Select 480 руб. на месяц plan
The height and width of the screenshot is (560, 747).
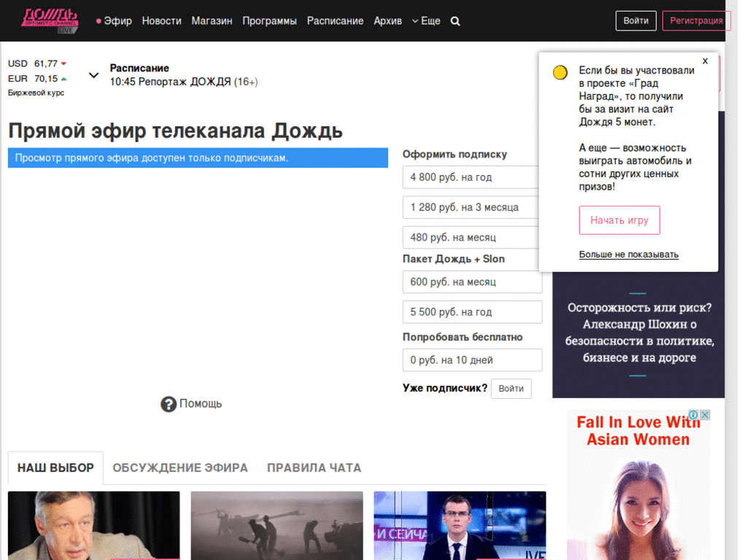click(x=472, y=237)
